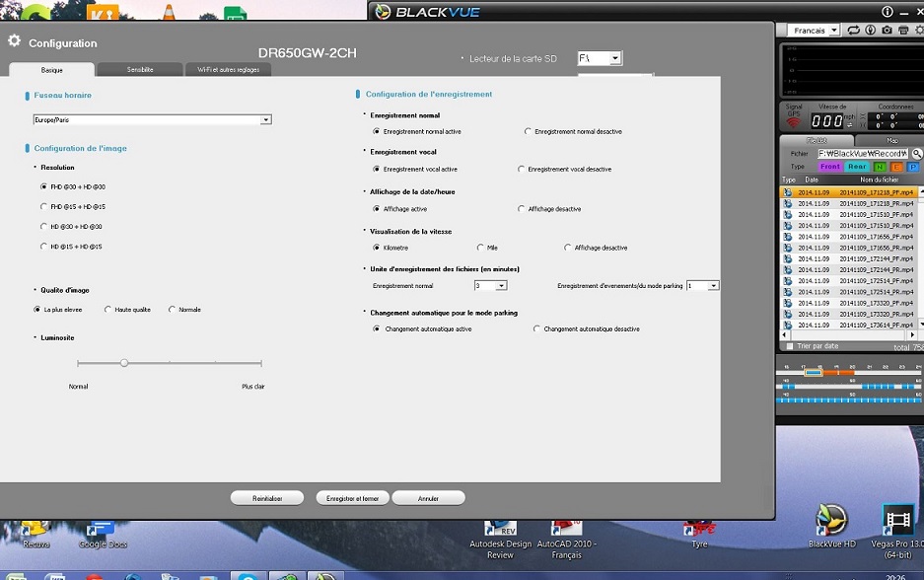This screenshot has height=580, width=924.
Task: Open the BlackVue info icon in title bar
Action: click(x=887, y=11)
